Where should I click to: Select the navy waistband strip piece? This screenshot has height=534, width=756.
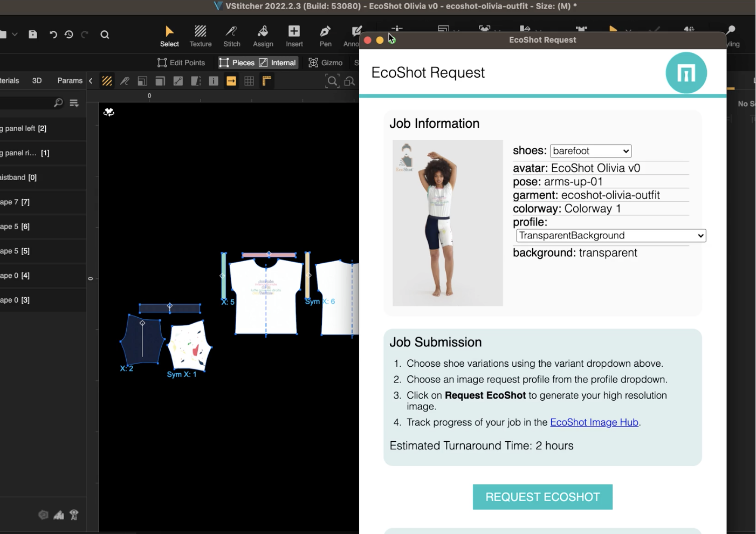tap(170, 309)
